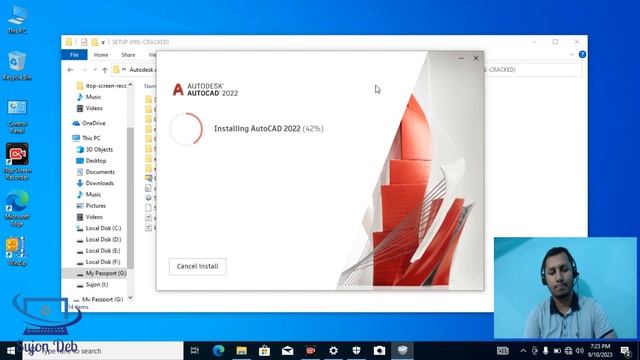640x360 pixels.
Task: Expand the File Explorer ribbon chevron
Action: pyautogui.click(x=572, y=54)
